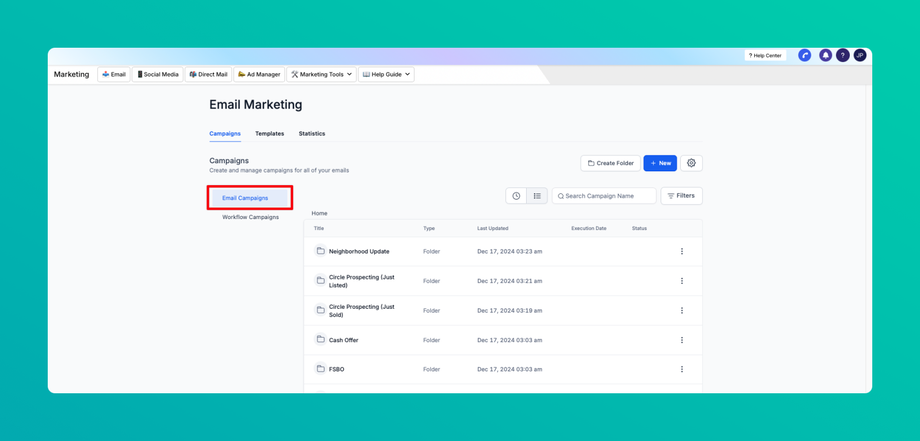Click the FSBO folder icon
920x441 pixels.
coord(320,369)
